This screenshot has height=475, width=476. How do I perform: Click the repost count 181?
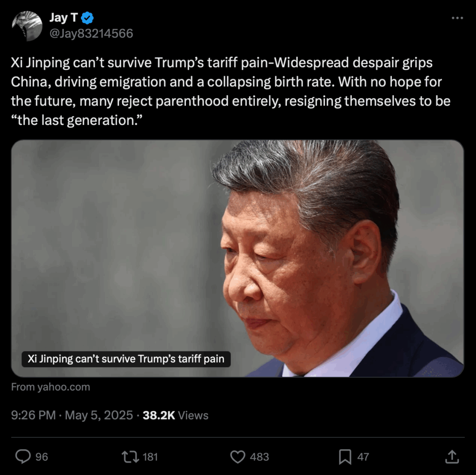pos(150,457)
